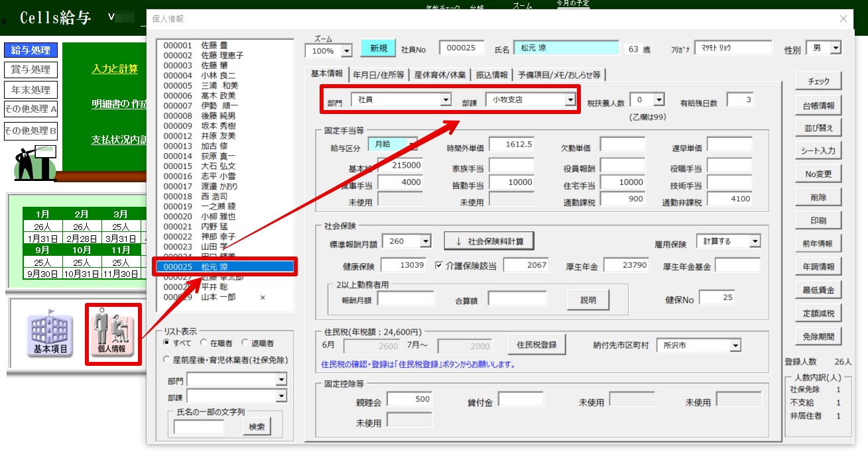Close the 個人情報 dialog window
868x456 pixels.
tap(843, 19)
